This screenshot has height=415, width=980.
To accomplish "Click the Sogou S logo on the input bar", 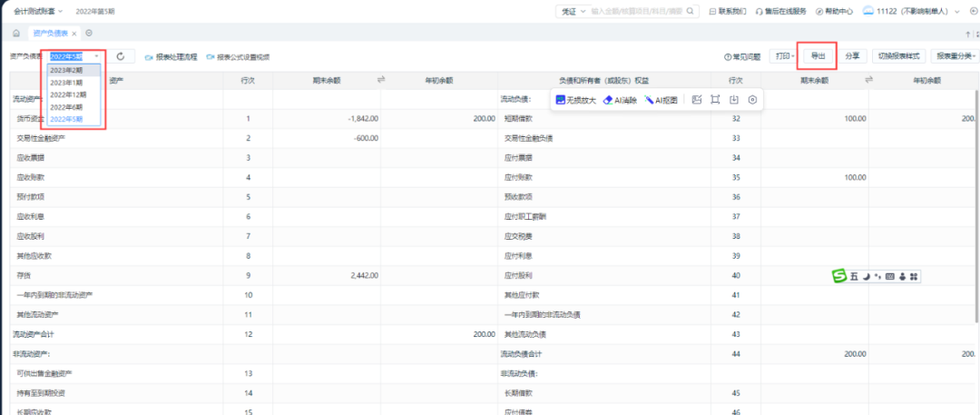I will (x=839, y=276).
